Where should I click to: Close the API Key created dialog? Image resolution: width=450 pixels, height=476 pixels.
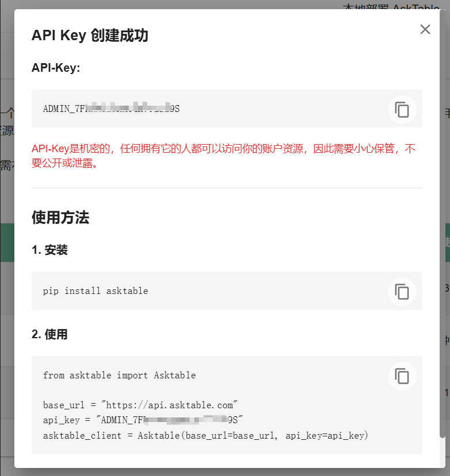425,29
